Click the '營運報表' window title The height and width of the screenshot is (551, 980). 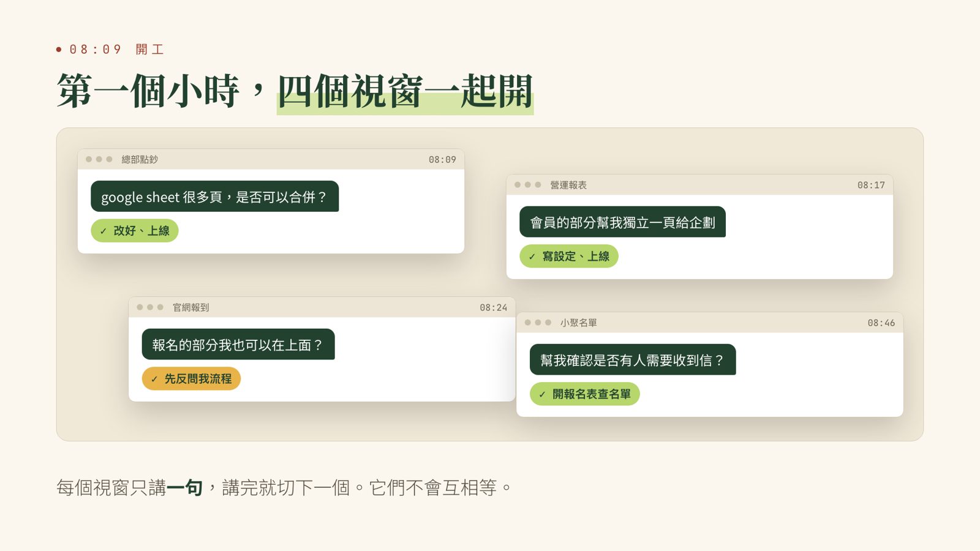[568, 186]
